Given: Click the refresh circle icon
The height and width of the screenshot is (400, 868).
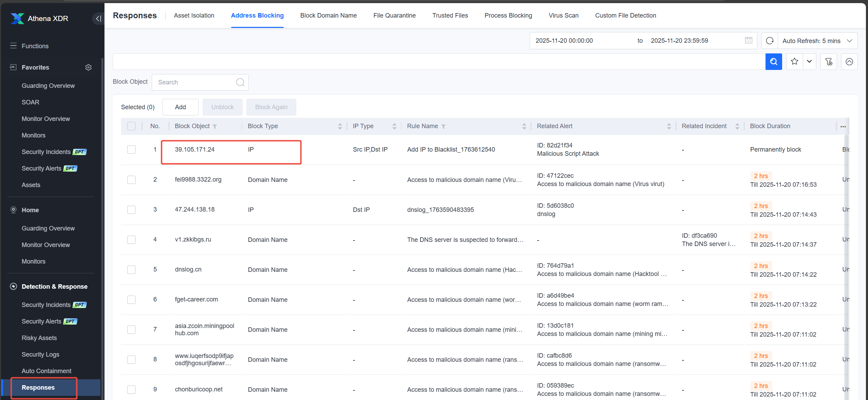Looking at the screenshot, I should 770,41.
